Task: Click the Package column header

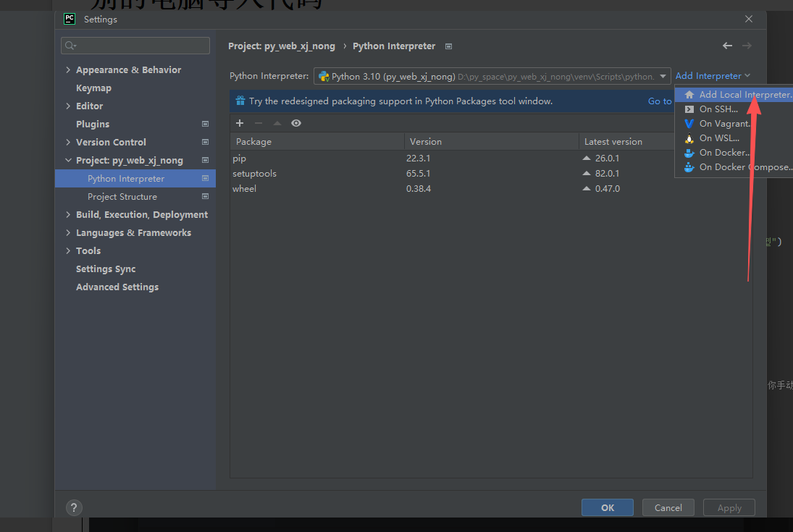Action: (x=317, y=142)
